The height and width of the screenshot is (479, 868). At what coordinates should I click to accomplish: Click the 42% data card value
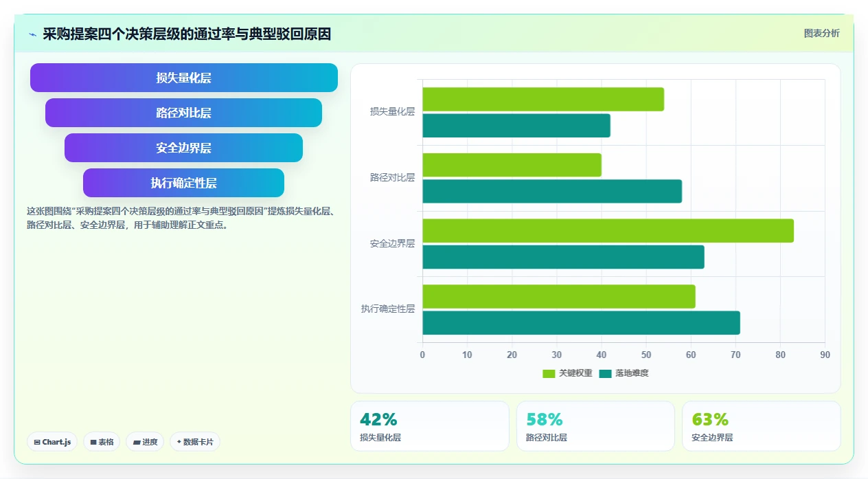tap(378, 419)
